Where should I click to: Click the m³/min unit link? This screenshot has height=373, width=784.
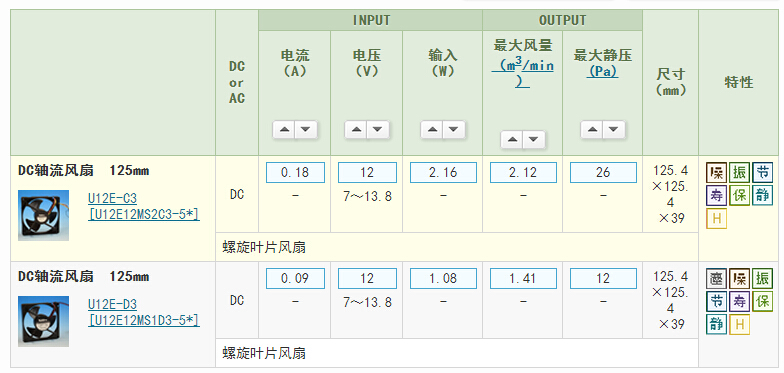[x=522, y=74]
